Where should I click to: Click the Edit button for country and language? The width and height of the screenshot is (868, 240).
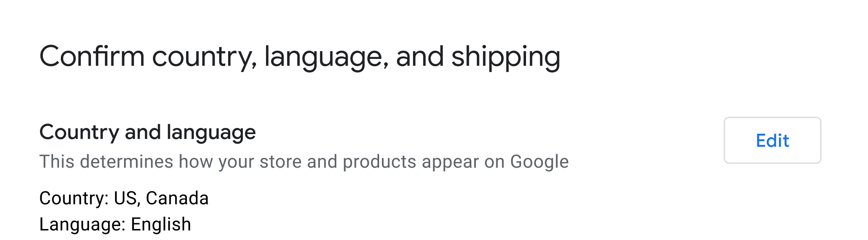point(772,140)
